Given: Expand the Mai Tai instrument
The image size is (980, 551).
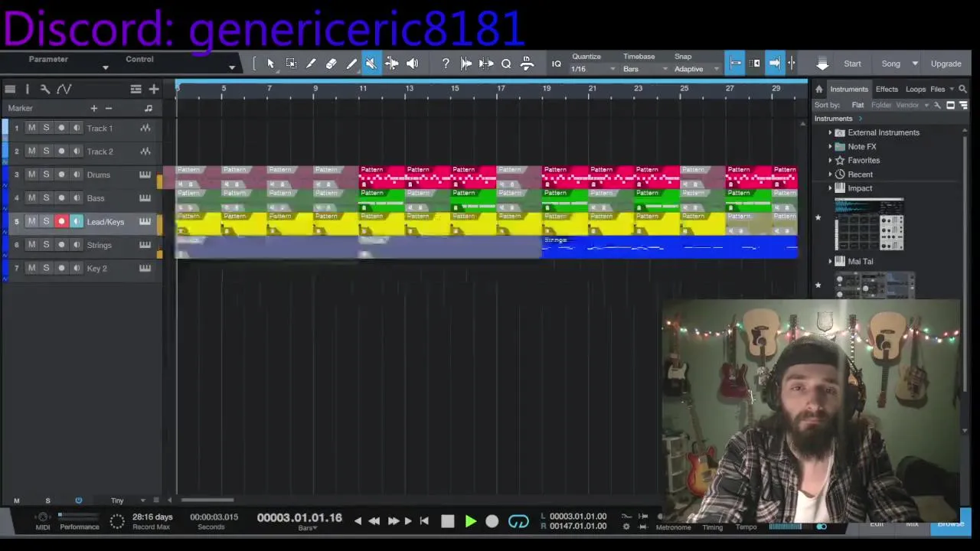Looking at the screenshot, I should coord(830,262).
